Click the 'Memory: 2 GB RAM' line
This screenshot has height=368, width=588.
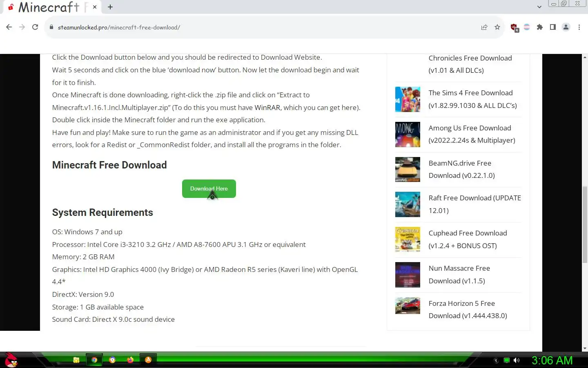tap(83, 257)
